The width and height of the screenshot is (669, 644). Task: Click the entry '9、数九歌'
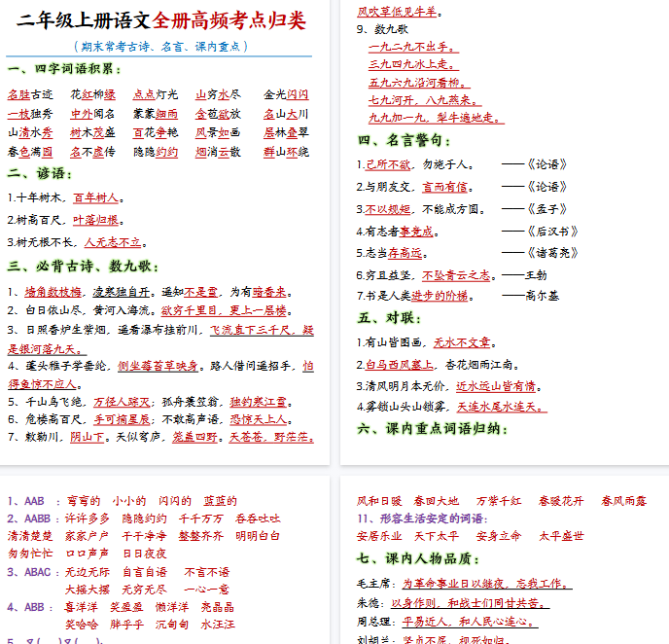pos(382,29)
